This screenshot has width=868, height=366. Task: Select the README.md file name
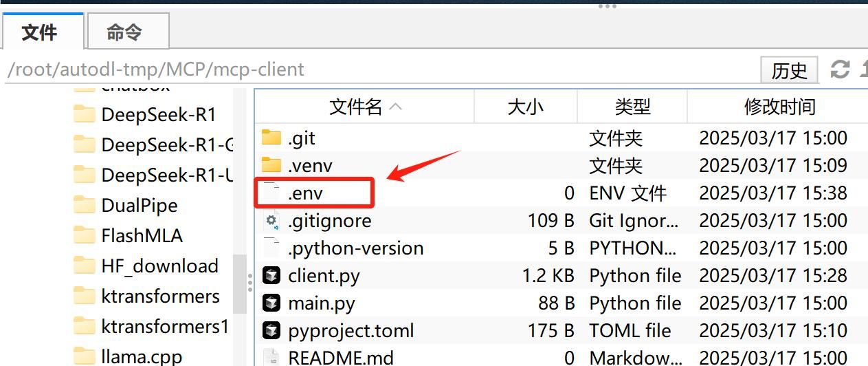coord(341,358)
